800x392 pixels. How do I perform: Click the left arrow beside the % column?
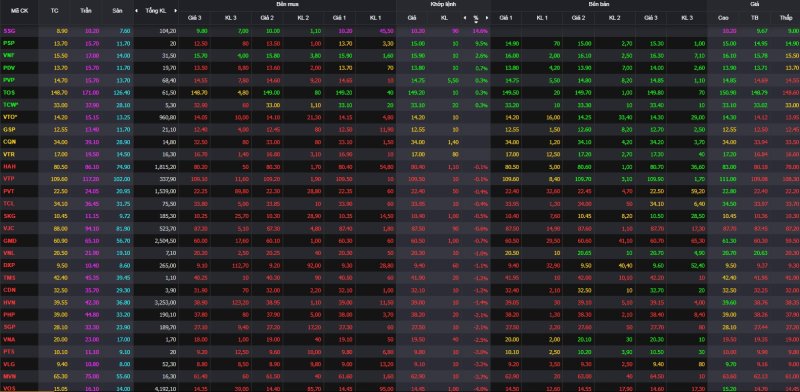click(x=465, y=18)
